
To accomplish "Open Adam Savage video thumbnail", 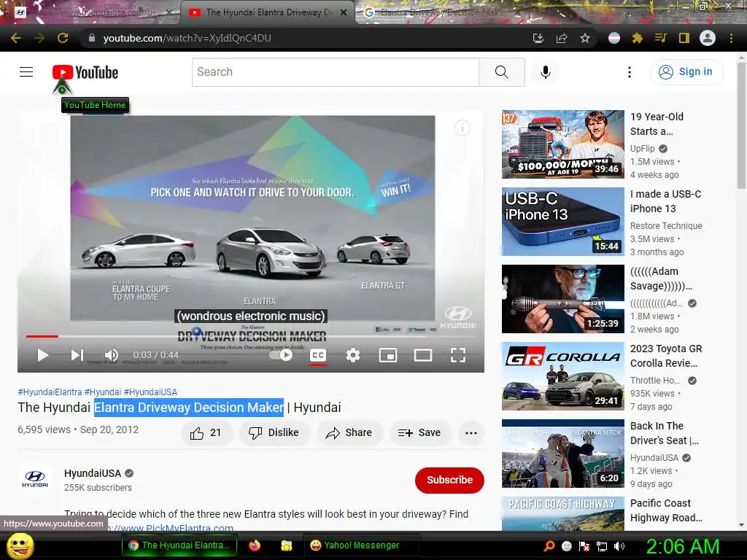I will (562, 298).
